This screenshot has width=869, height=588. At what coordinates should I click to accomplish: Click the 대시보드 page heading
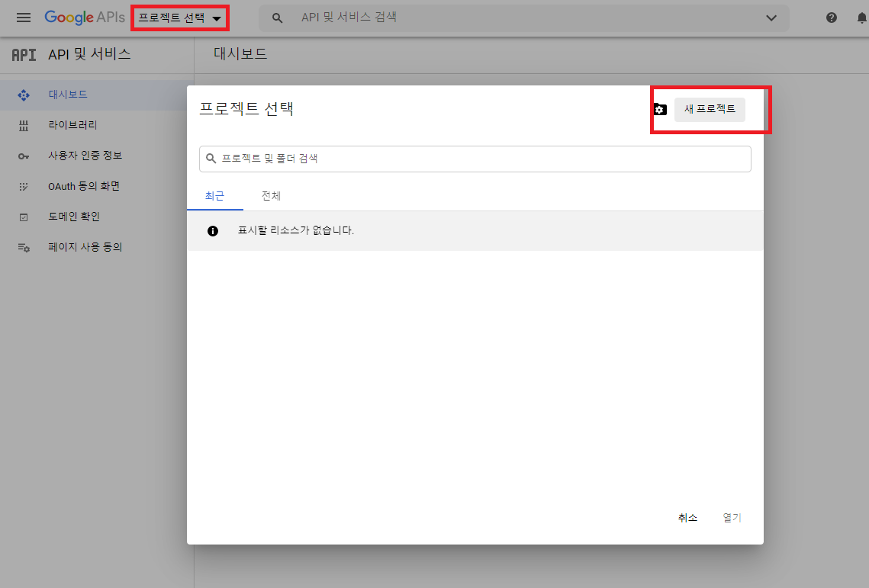coord(240,53)
